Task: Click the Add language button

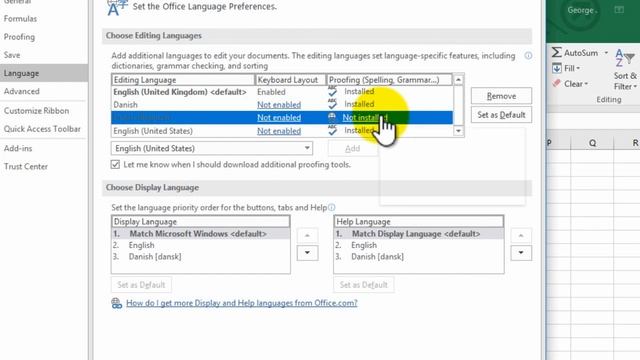Action: click(x=353, y=149)
